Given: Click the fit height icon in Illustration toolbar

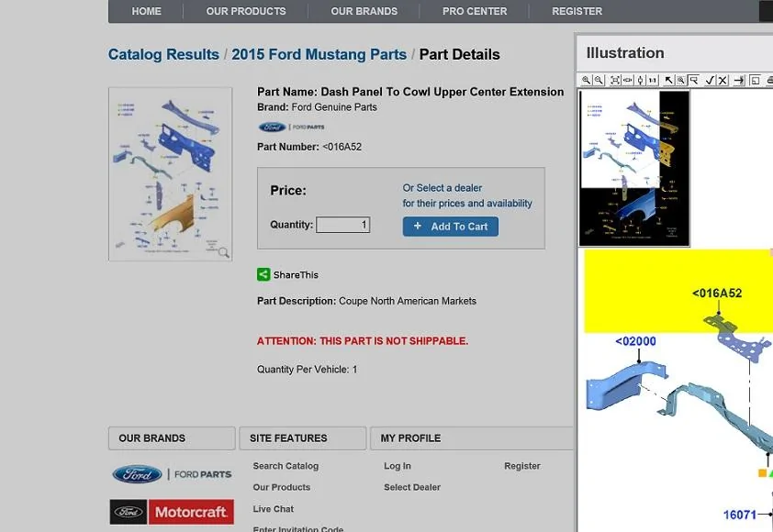Looking at the screenshot, I should [x=641, y=80].
